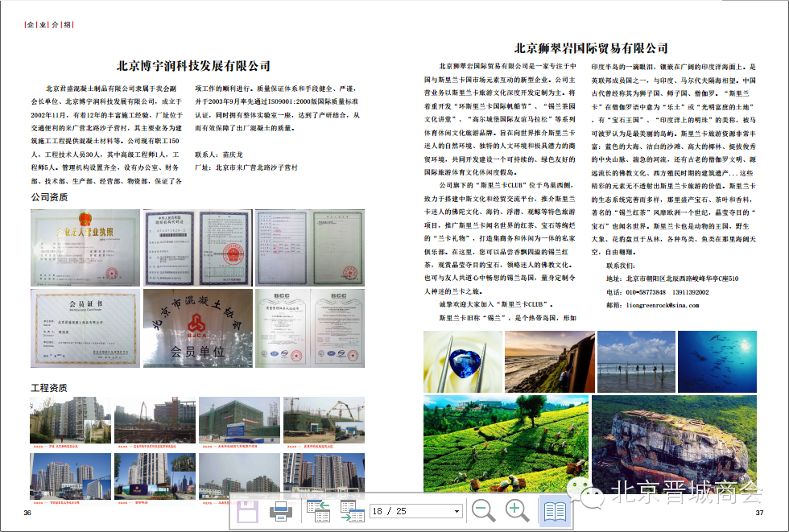Click the Save floppy disk icon
789x532 pixels.
point(248,512)
